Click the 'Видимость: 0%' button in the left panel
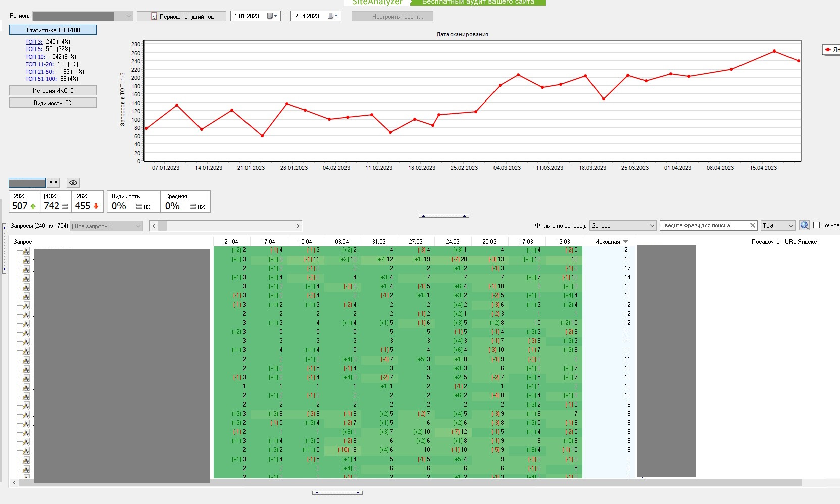 point(53,103)
